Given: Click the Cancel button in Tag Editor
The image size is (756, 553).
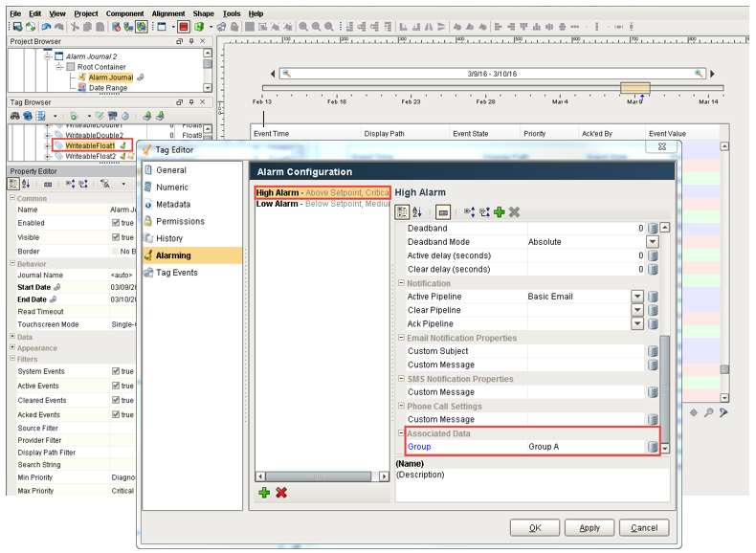Looking at the screenshot, I should tap(644, 528).
